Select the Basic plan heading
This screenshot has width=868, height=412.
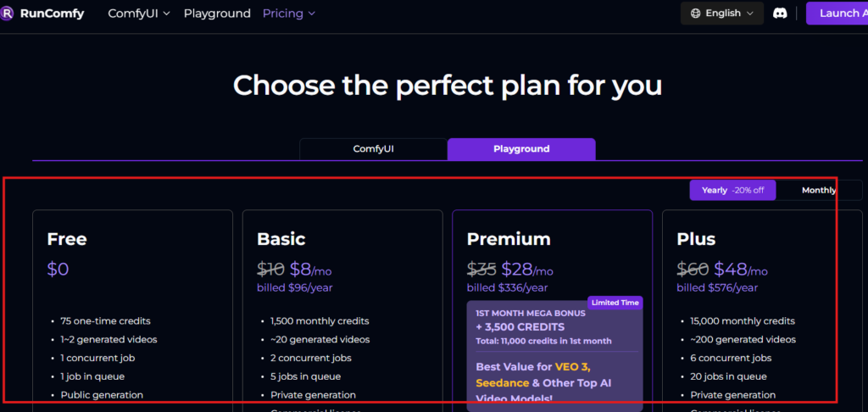pyautogui.click(x=281, y=239)
